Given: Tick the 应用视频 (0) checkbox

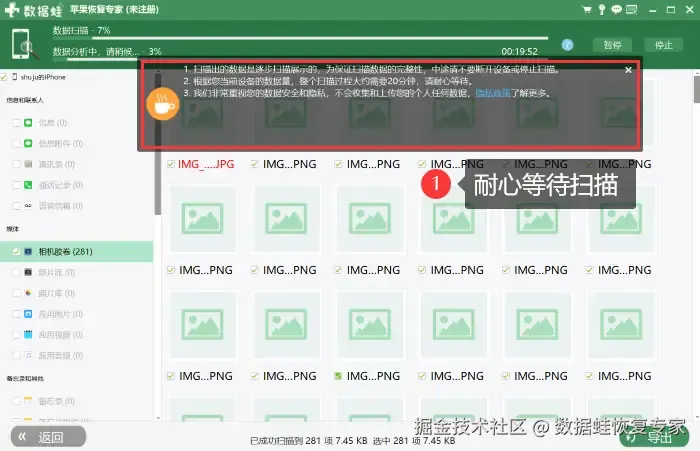Looking at the screenshot, I should pos(16,335).
